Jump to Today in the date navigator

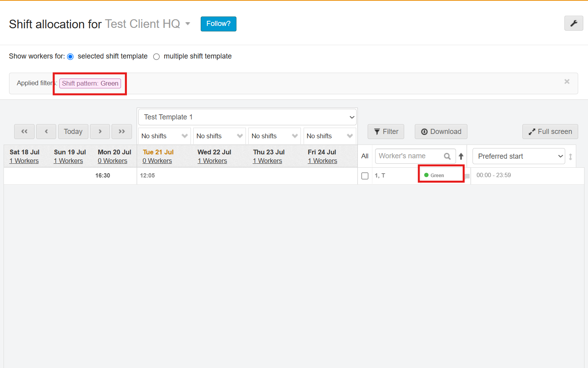click(x=73, y=132)
